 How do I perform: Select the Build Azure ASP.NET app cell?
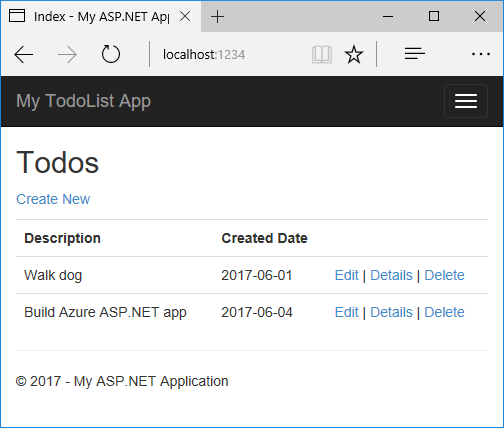[105, 312]
